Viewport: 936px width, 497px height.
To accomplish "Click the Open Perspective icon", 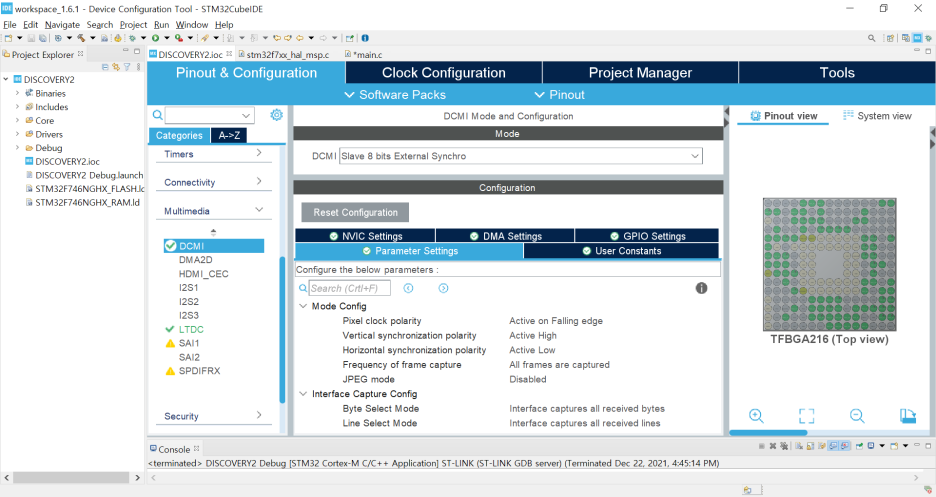I will (x=890, y=38).
